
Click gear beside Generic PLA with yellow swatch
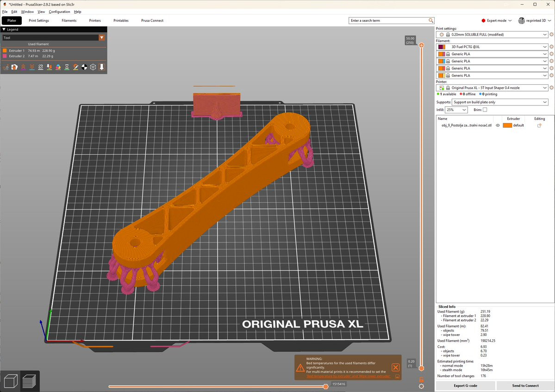coord(551,75)
